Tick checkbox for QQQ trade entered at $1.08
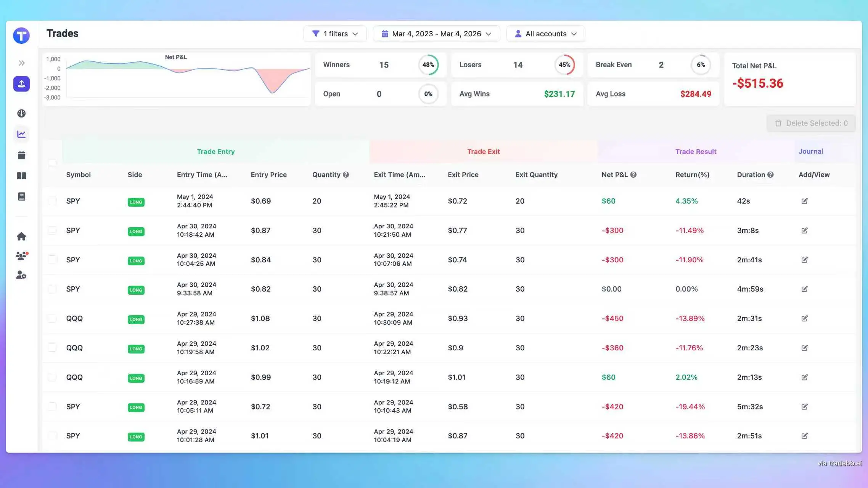Image resolution: width=868 pixels, height=488 pixels. coord(52,318)
